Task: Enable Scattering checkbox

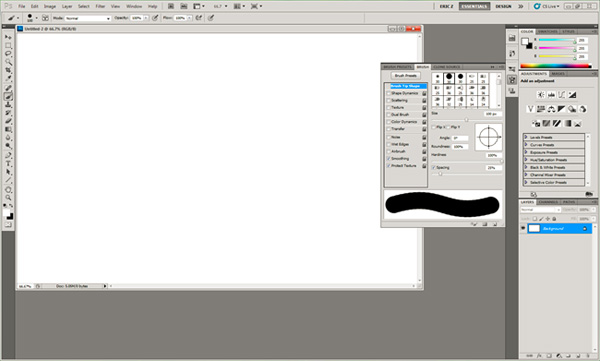Action: (388, 100)
